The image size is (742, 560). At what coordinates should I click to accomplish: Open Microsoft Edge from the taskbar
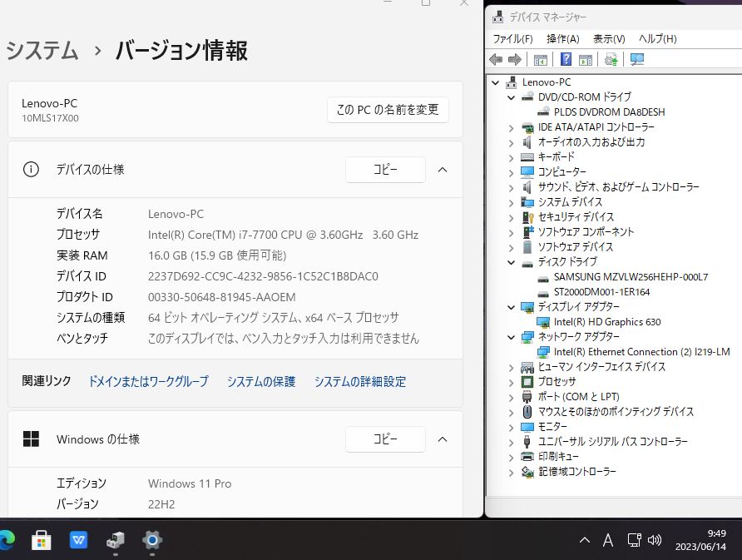(x=7, y=540)
